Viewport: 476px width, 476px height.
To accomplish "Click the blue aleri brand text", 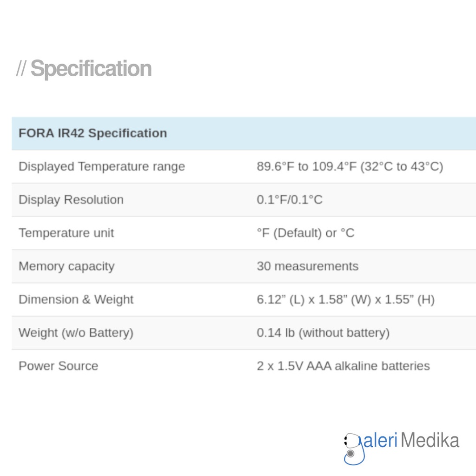I will click(x=380, y=440).
